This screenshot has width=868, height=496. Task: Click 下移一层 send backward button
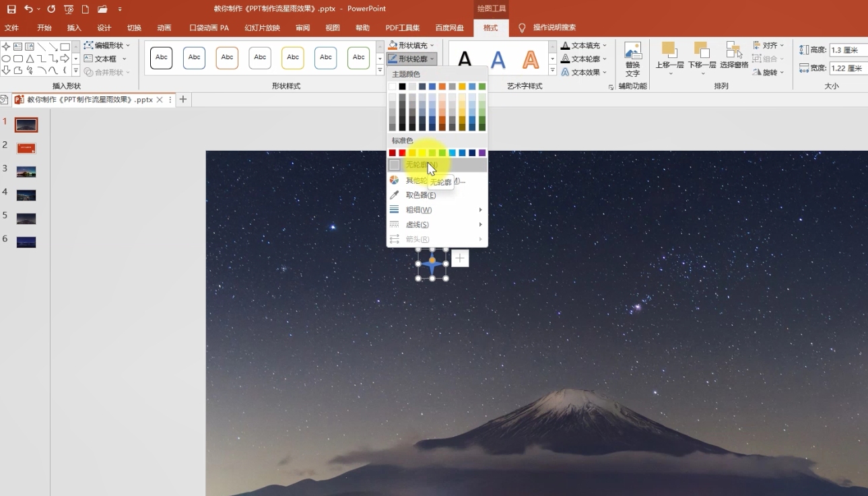click(702, 59)
